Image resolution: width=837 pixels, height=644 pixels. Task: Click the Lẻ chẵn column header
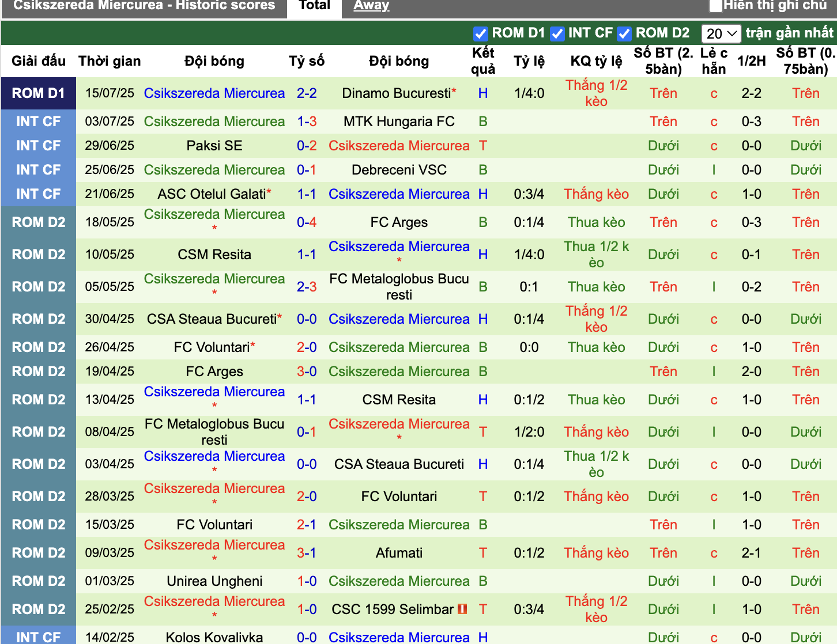[x=714, y=61]
